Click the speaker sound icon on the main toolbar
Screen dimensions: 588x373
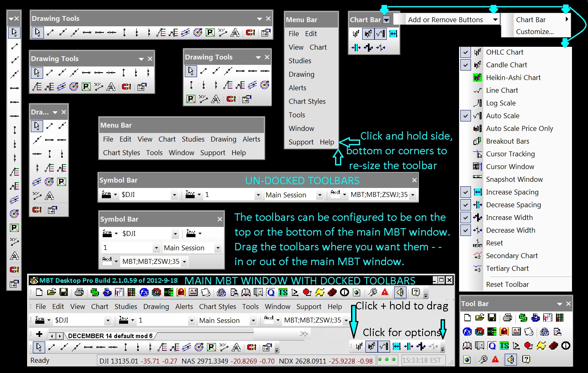pos(400,292)
